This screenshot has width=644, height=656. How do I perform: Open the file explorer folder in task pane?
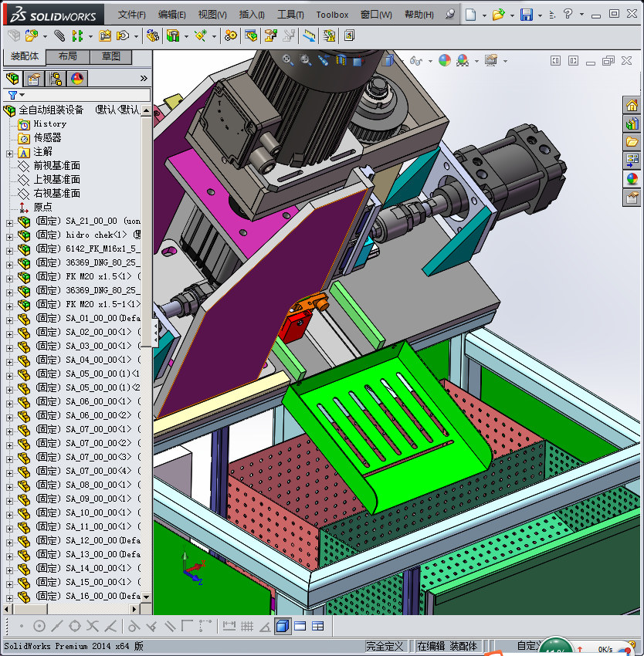[x=632, y=142]
